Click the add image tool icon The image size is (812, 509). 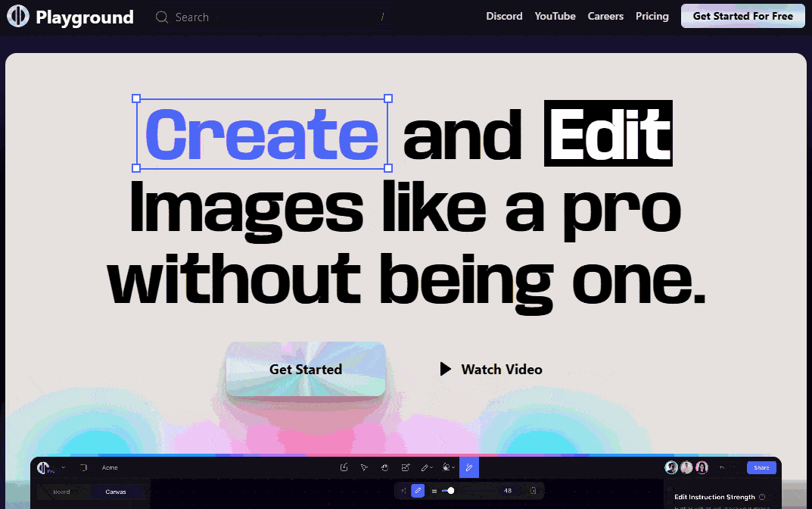406,467
